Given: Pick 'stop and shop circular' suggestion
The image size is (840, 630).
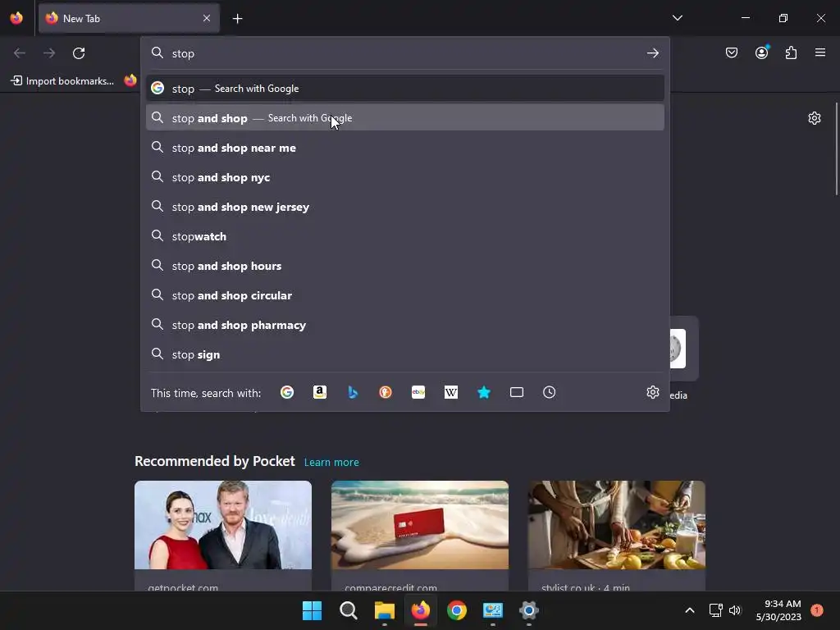Looking at the screenshot, I should coord(405,295).
